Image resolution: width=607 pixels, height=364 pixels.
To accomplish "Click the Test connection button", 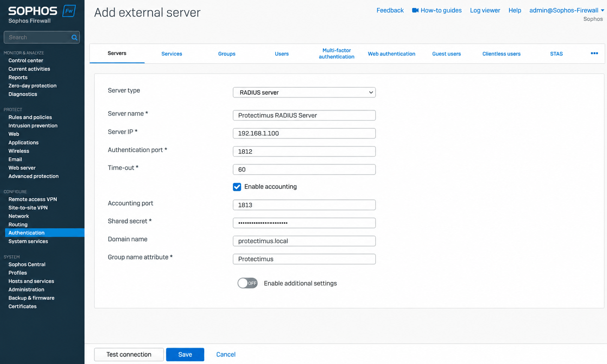I will point(129,355).
